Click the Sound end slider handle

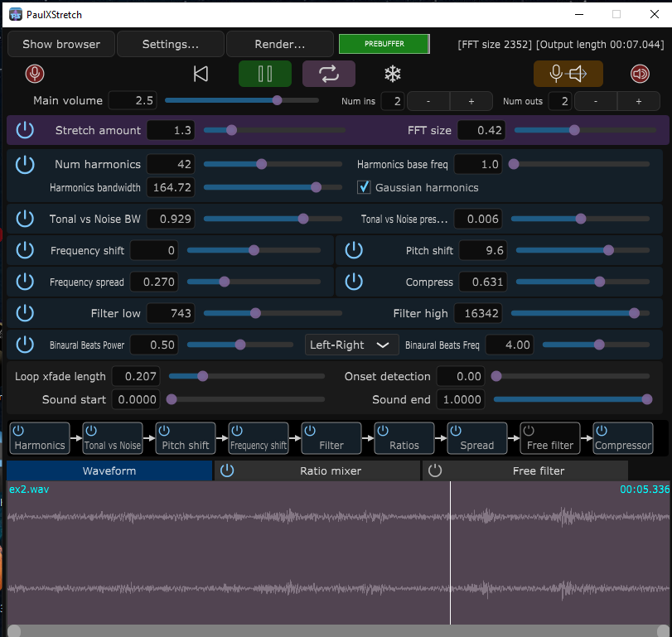tap(647, 399)
